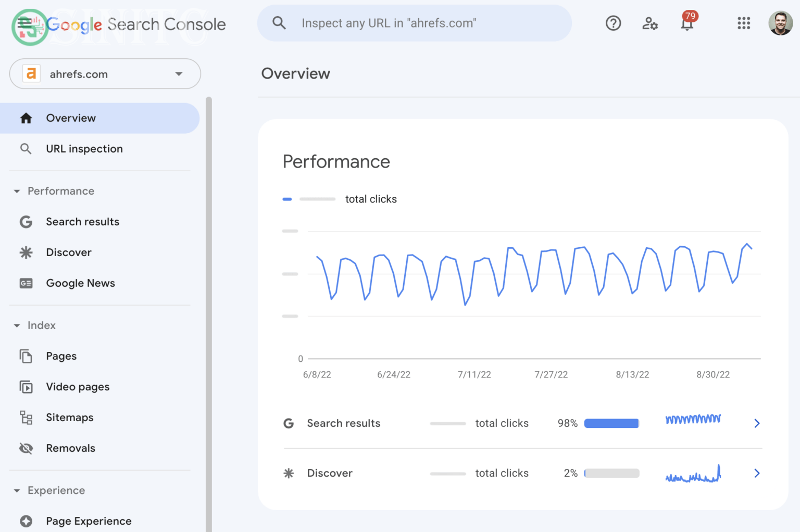
Task: Open notifications bell with 79 badge
Action: tap(687, 22)
